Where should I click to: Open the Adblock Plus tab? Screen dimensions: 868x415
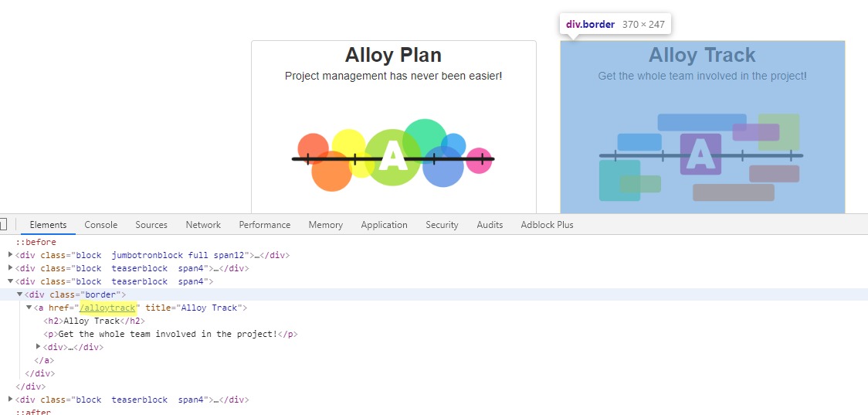point(548,225)
